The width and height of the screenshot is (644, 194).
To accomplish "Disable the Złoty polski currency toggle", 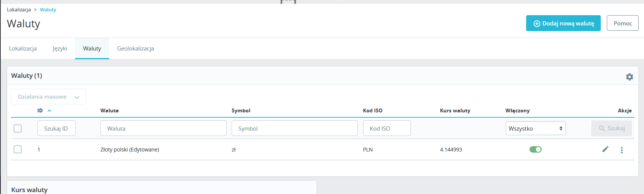I will tap(535, 150).
